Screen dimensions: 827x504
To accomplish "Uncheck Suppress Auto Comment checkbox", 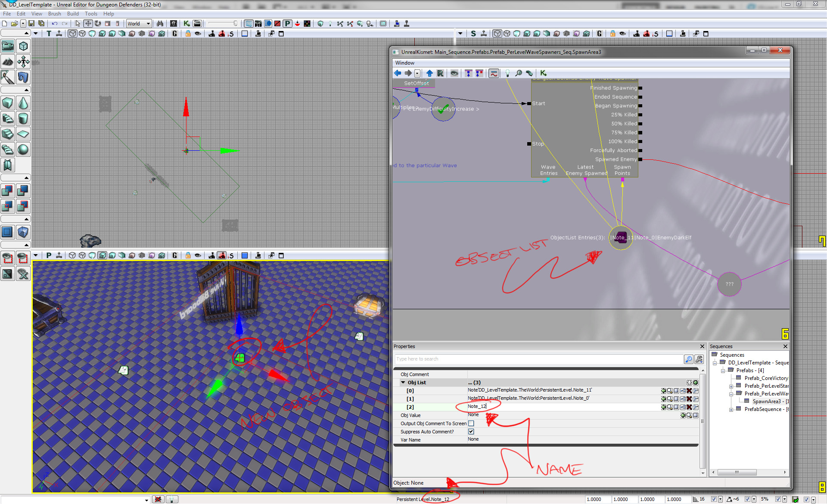I will click(471, 432).
